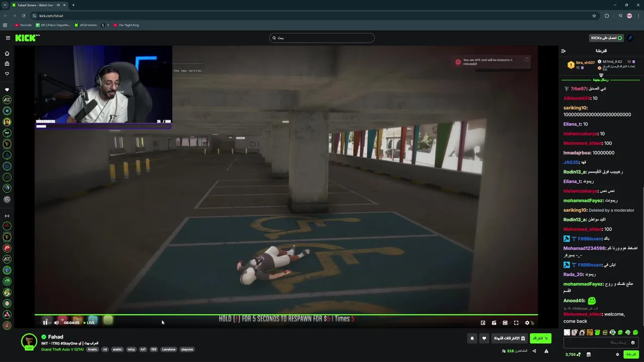Open a new browser tab
Image resolution: width=644 pixels, height=362 pixels.
pos(73,5)
